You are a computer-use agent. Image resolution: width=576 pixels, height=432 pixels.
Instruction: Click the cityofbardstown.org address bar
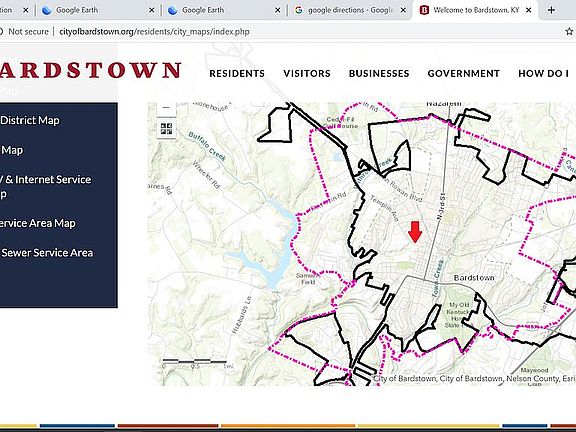point(154,32)
